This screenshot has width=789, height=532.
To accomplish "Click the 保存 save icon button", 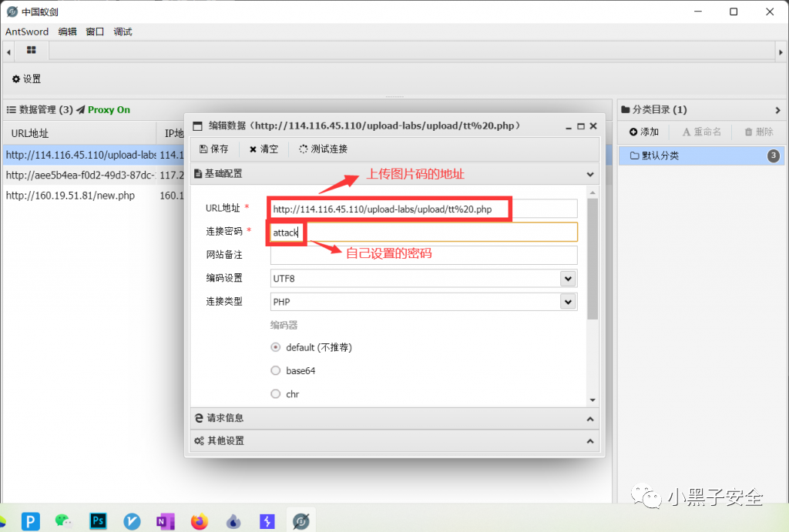I will (x=213, y=149).
